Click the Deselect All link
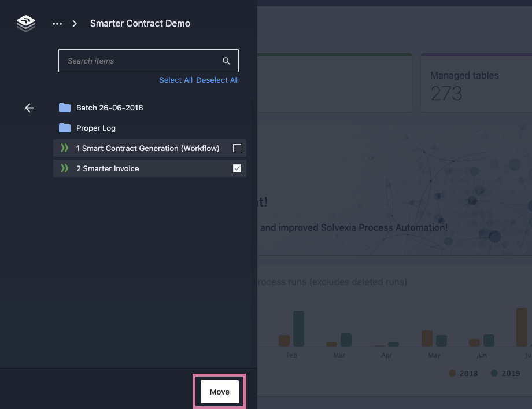Viewport: 532px width, 409px height. pos(217,80)
